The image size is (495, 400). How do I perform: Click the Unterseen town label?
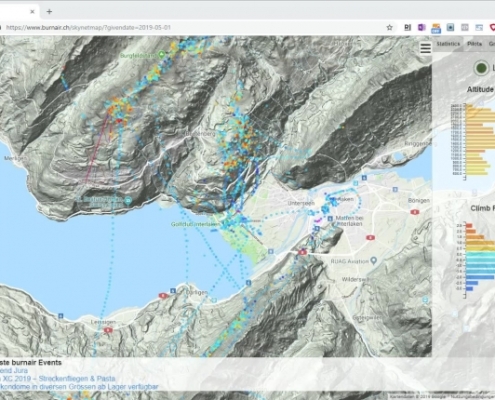[x=301, y=203]
